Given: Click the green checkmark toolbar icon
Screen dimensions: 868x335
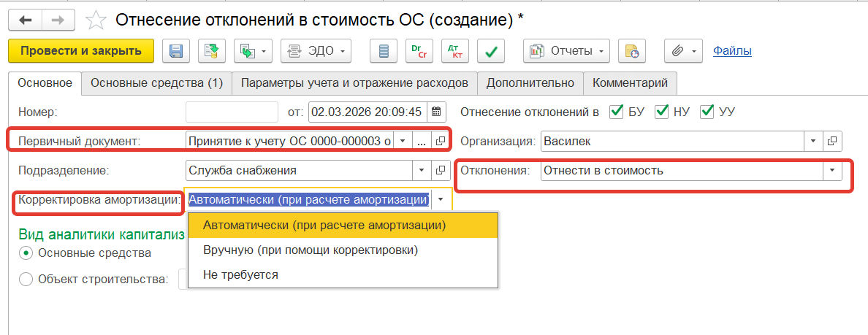Looking at the screenshot, I should coord(490,51).
